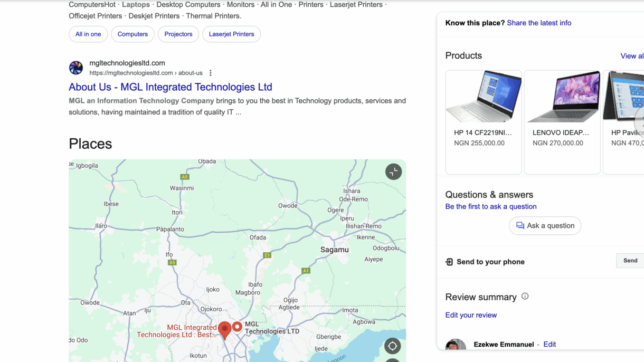Click the Send button for phone

[630, 261]
